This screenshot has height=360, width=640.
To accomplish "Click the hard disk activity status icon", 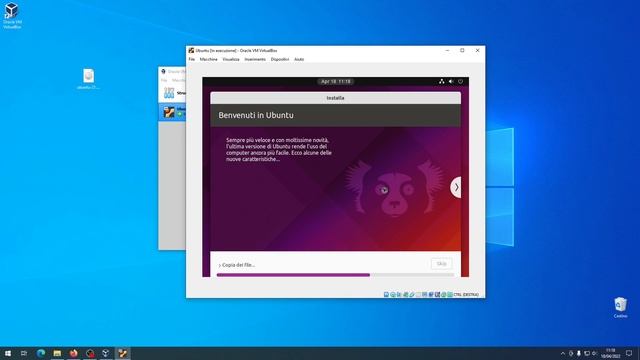I will point(386,294).
